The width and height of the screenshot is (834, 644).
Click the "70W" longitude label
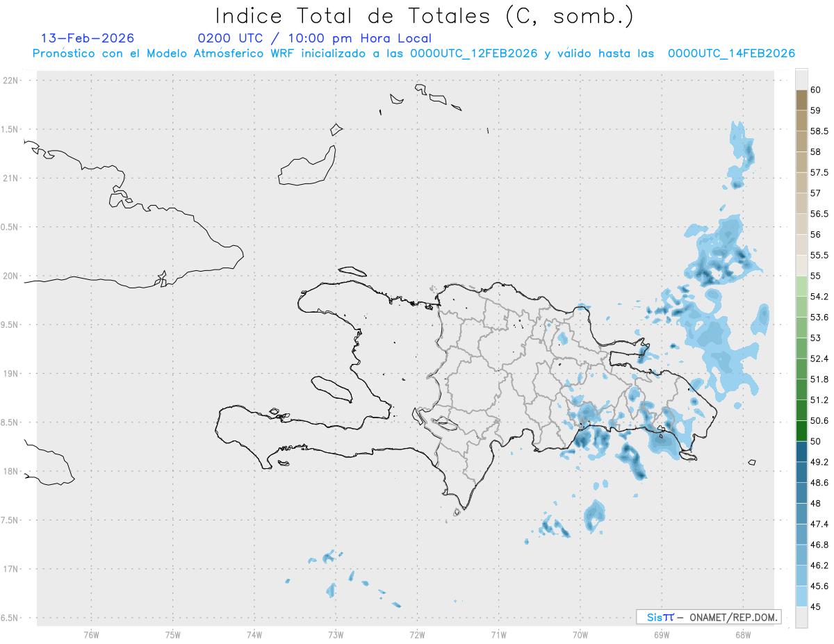(x=580, y=634)
